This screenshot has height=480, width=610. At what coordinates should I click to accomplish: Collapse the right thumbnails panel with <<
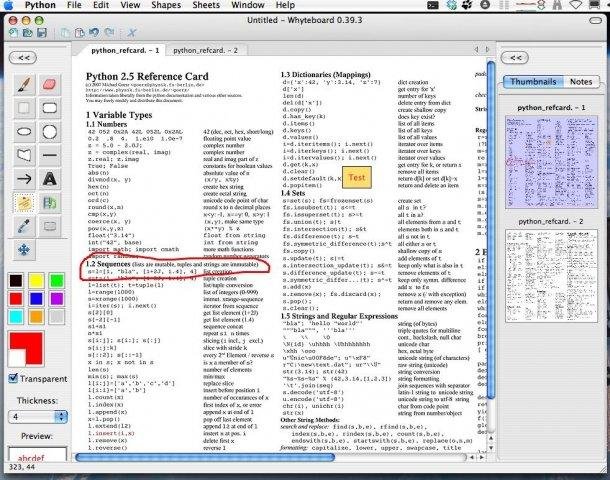point(515,58)
